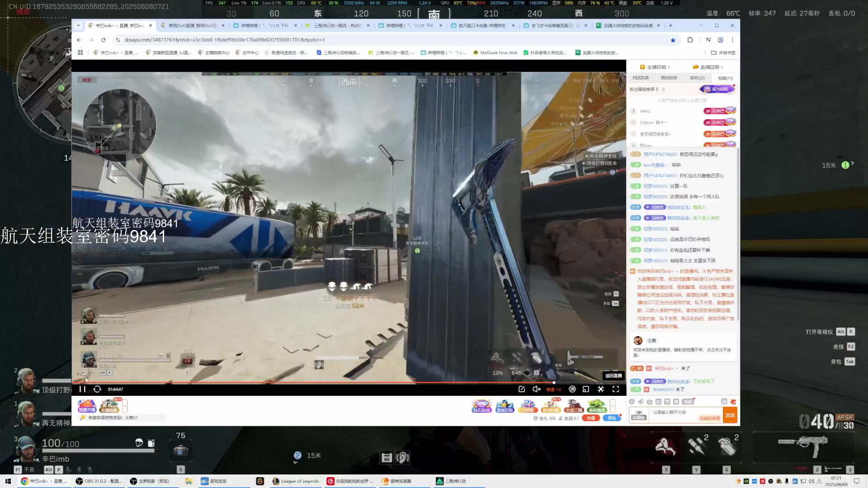Viewport: 868px width, 488px height.
Task: Click the 未拥有 fan badge selector
Action: (x=639, y=415)
